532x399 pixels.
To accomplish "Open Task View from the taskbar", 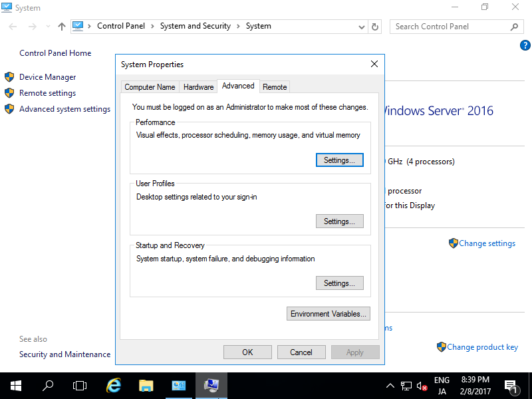I will coord(80,385).
